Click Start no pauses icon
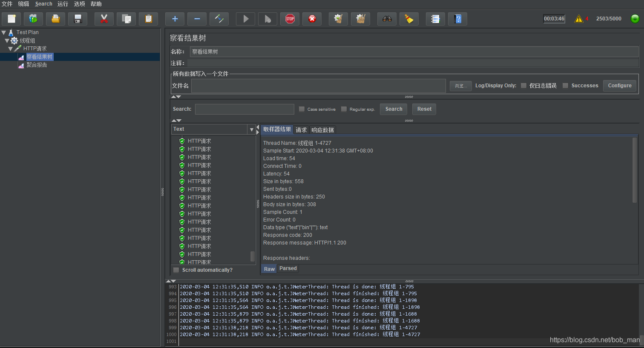 point(268,19)
